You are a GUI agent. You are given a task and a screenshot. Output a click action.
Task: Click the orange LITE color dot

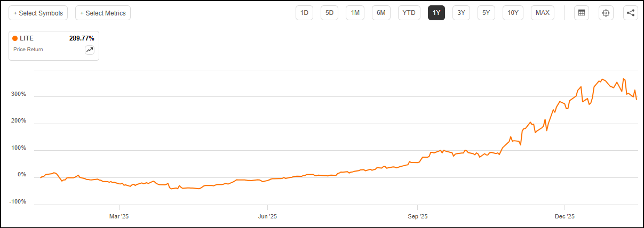tap(15, 38)
